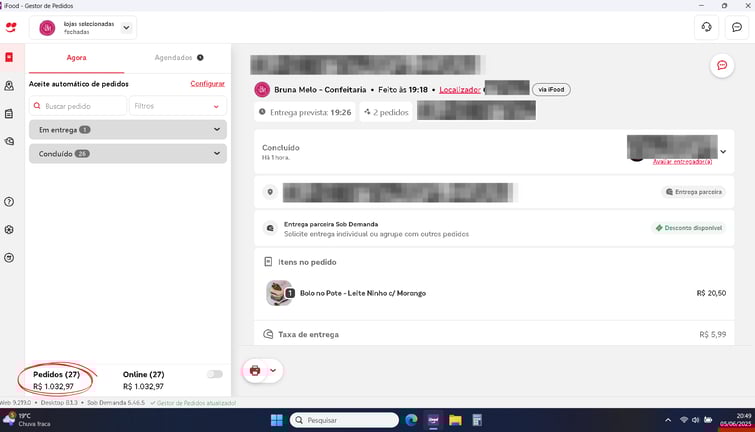Viewport: 755px width, 432px height.
Task: Click the bottom circular sidebar icon
Action: coord(9,258)
